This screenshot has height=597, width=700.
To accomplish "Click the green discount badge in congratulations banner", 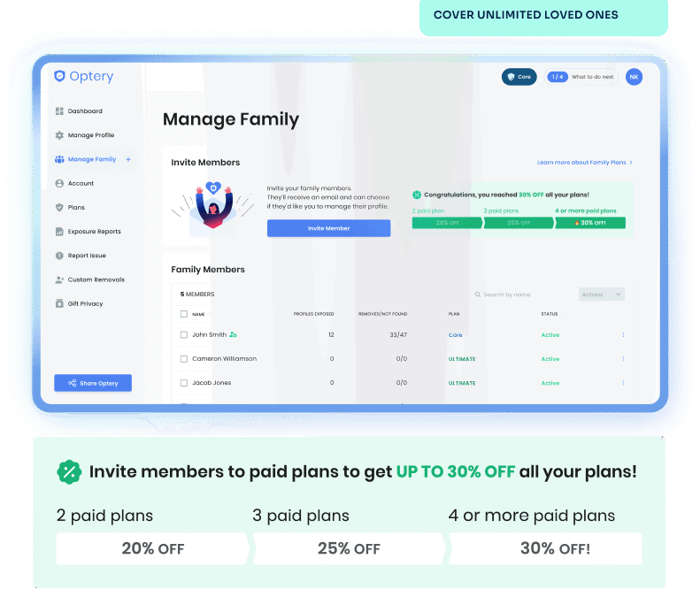I will (x=417, y=195).
